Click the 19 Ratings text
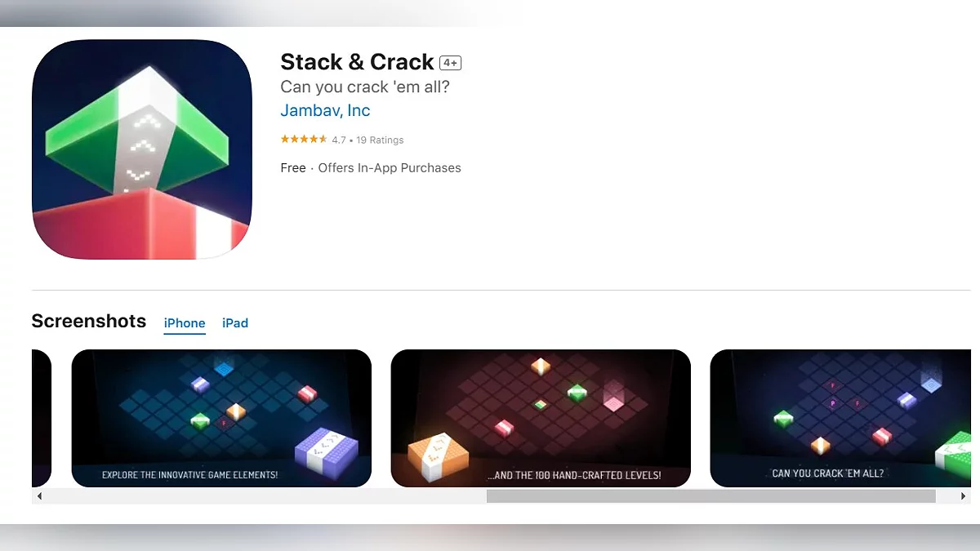Viewport: 980px width, 551px height. tap(380, 140)
